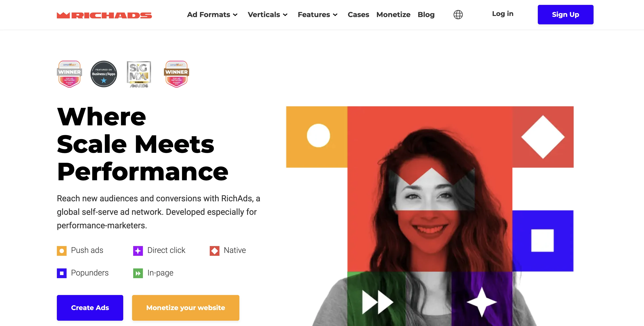Click the green In-page arrows icon
Image resolution: width=644 pixels, height=326 pixels.
pos(138,273)
